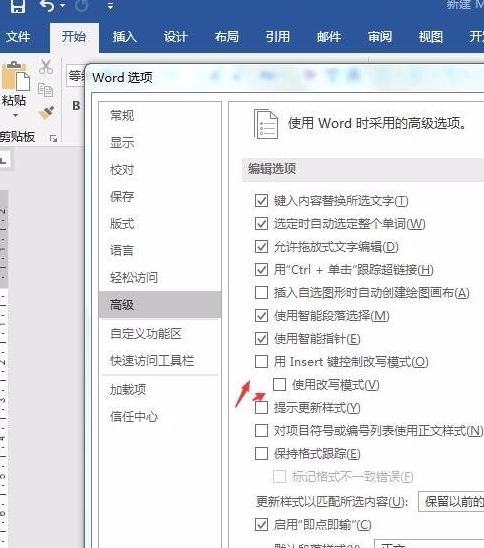Expand the 粘贴 paste options arrow
This screenshot has width=484, height=548.
pos(15,115)
